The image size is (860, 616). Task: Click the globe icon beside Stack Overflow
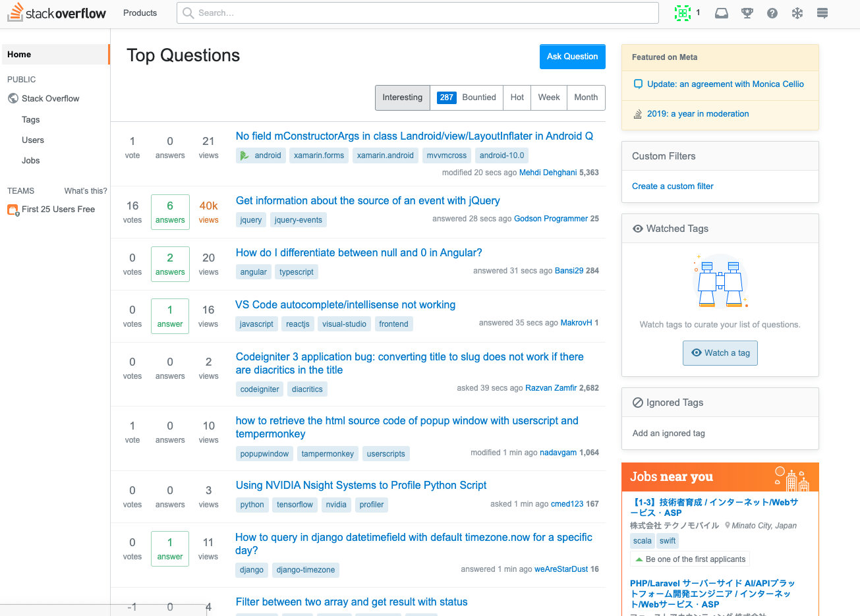click(x=13, y=98)
